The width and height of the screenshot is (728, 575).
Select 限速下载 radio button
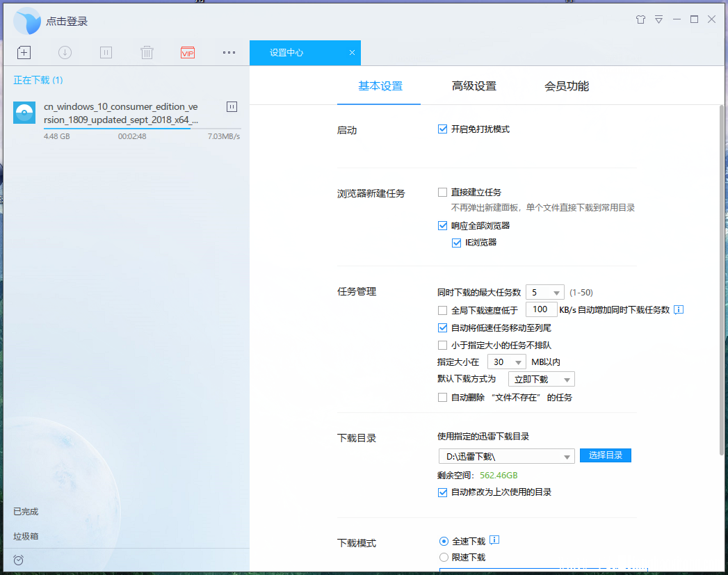click(x=444, y=557)
